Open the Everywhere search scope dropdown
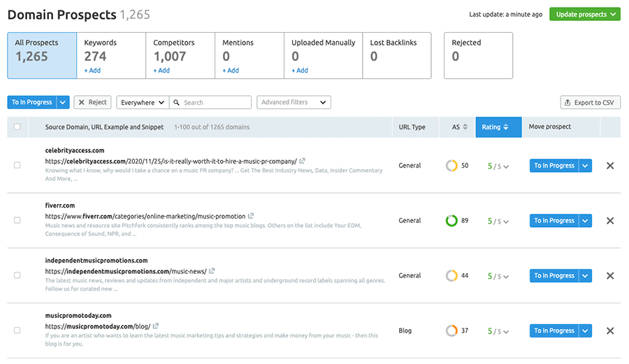 point(143,103)
